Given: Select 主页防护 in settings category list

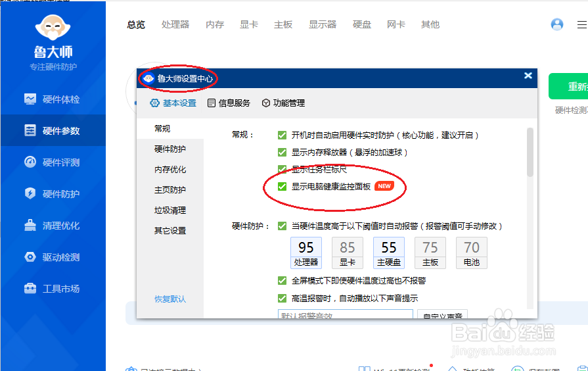Looking at the screenshot, I should click(x=170, y=189).
